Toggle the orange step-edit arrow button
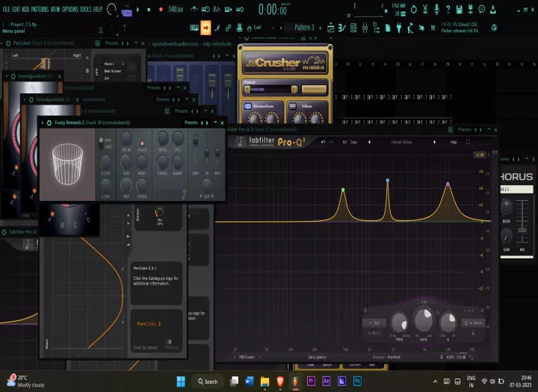Viewport: 538px width, 392px height. (205, 28)
